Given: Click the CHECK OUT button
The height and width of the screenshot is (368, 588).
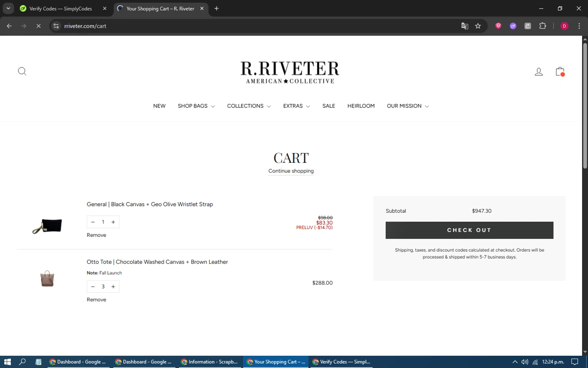Looking at the screenshot, I should coord(469,230).
